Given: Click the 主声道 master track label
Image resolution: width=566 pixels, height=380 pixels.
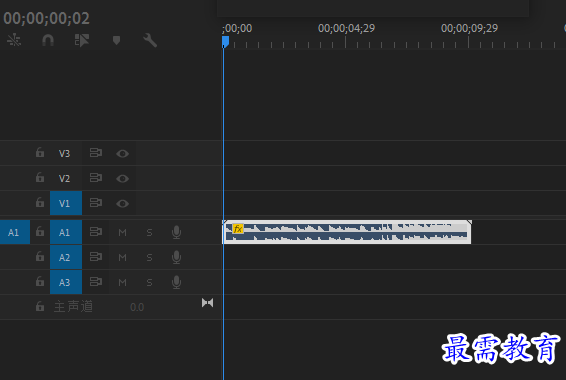Looking at the screenshot, I should pos(73,307).
